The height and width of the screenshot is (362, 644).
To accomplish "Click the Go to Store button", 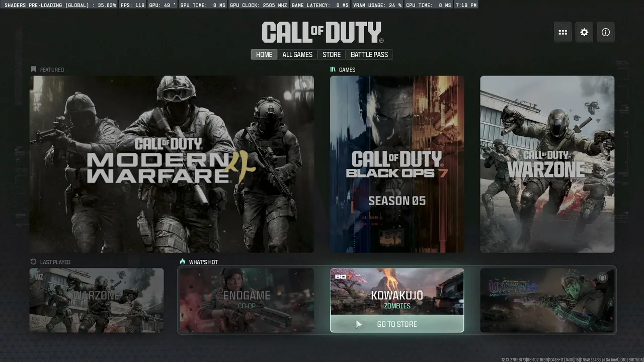I will [397, 324].
